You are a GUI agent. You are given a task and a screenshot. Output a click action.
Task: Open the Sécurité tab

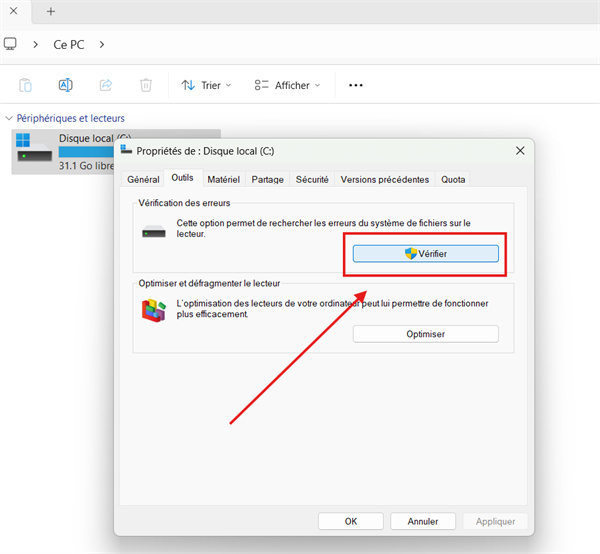pyautogui.click(x=312, y=179)
